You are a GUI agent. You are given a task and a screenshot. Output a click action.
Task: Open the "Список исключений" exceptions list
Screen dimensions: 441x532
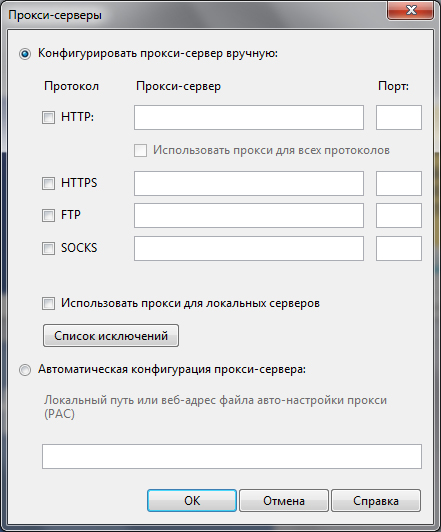[x=111, y=336]
